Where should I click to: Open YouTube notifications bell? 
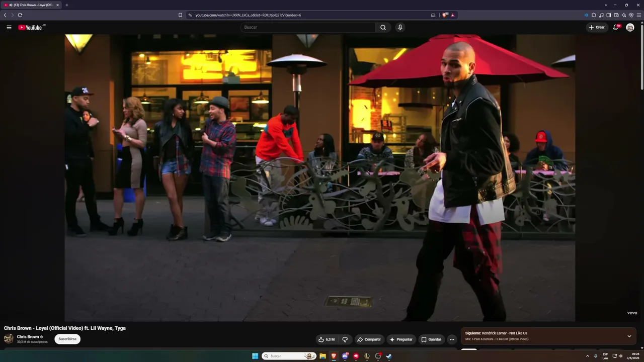[615, 27]
